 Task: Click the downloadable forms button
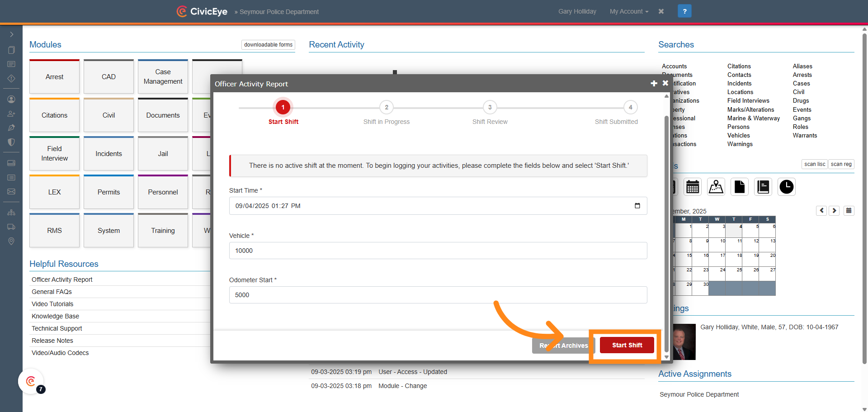pyautogui.click(x=268, y=45)
